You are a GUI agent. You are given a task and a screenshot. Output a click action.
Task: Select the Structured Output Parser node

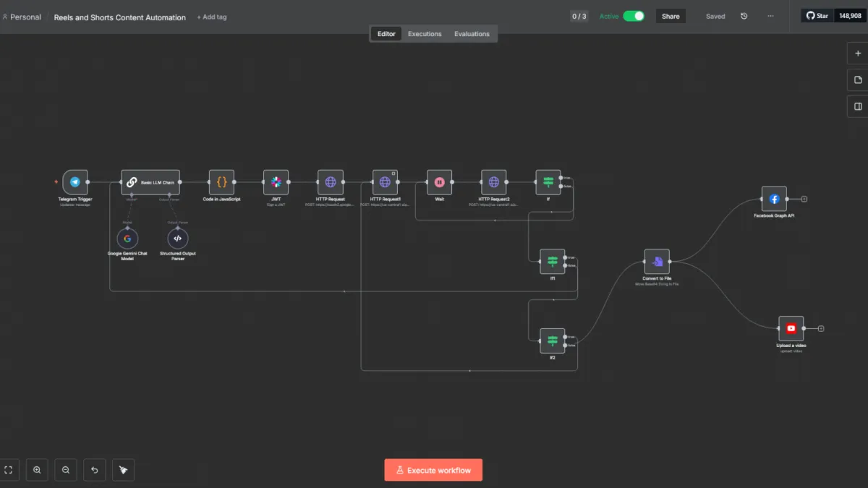click(x=178, y=238)
